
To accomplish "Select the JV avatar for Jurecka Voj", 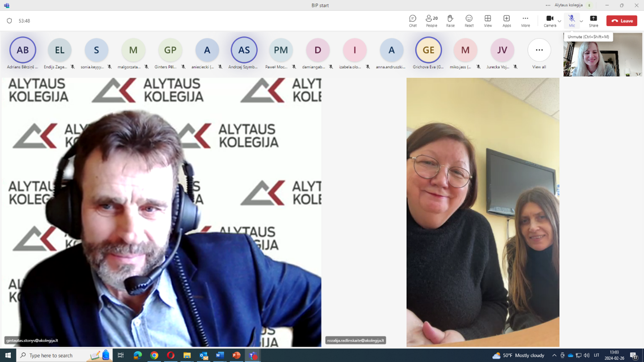I will coord(502,50).
